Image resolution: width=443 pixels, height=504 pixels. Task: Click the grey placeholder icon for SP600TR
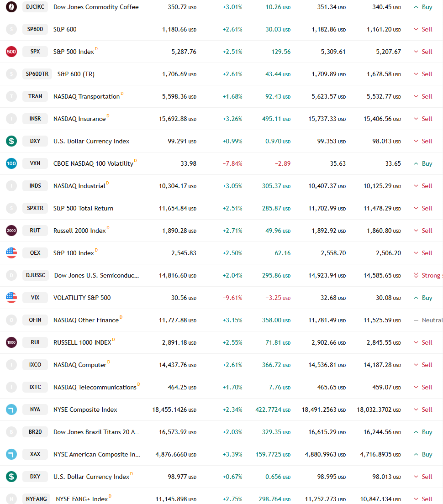coord(11,74)
